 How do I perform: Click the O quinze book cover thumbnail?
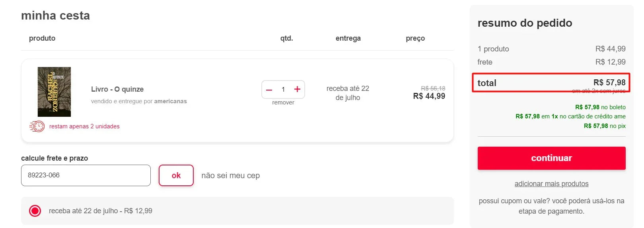(x=54, y=92)
